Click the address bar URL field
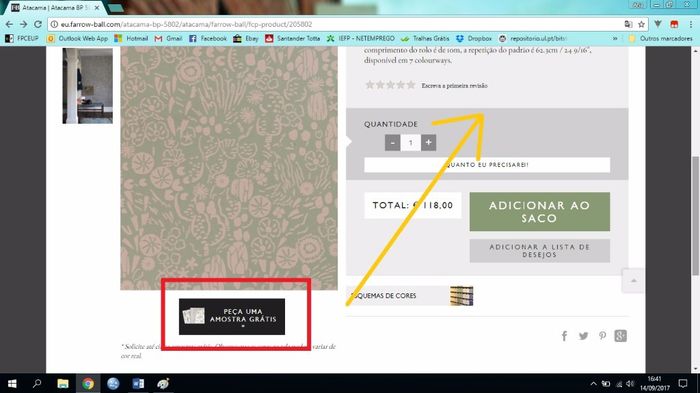 click(335, 24)
